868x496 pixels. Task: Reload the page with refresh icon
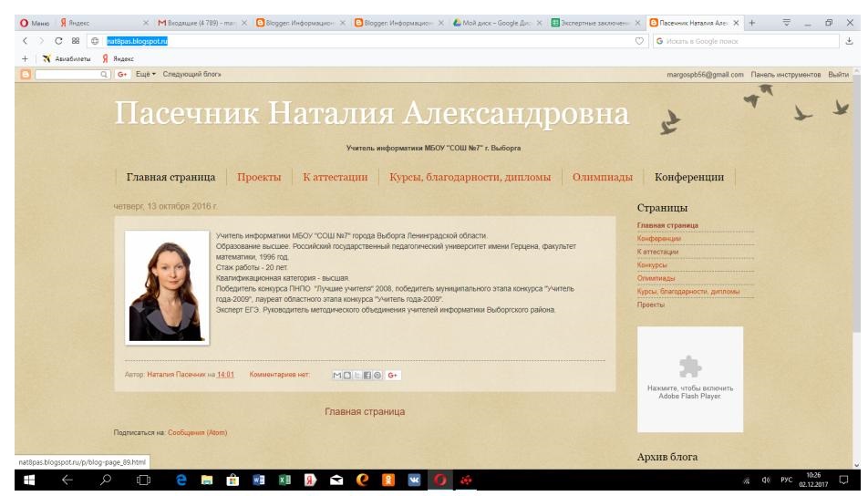58,41
